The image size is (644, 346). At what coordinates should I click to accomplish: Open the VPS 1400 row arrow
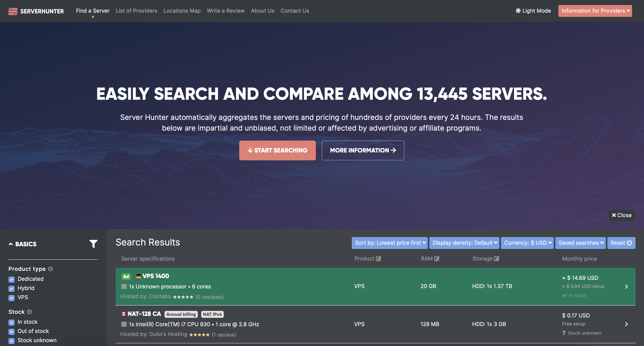626,287
